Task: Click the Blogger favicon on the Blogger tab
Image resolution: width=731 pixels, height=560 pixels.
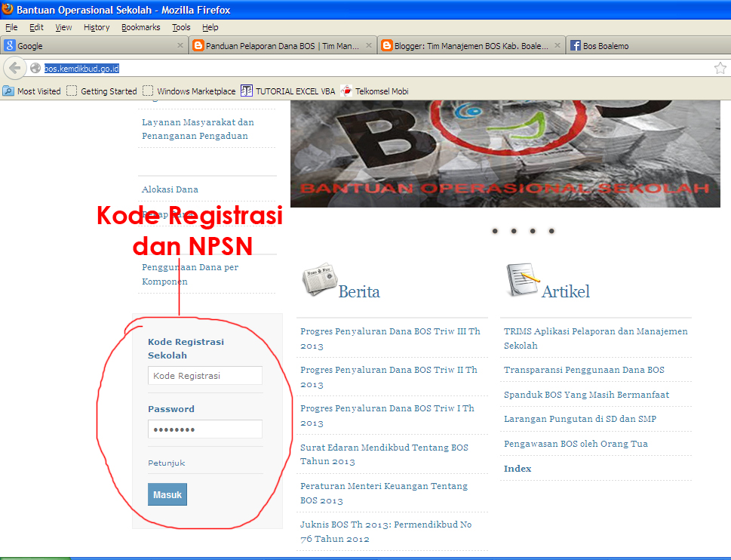Action: tap(385, 45)
